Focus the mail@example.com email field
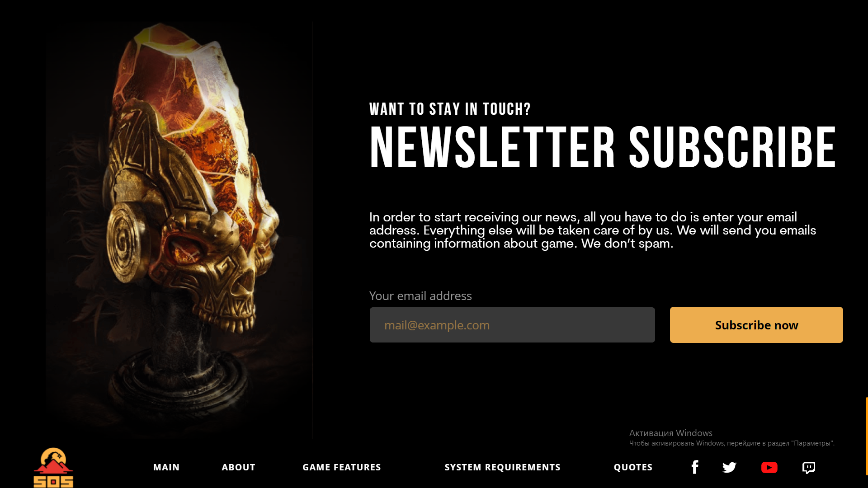 coord(512,325)
